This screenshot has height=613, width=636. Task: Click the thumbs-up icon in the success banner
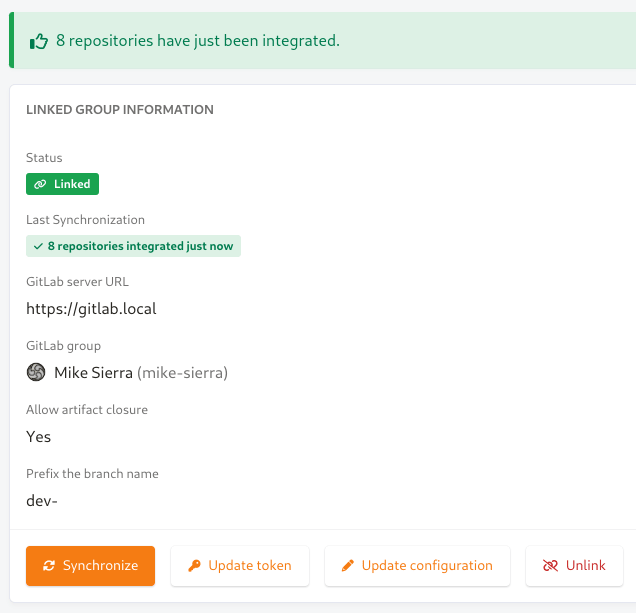pos(39,41)
